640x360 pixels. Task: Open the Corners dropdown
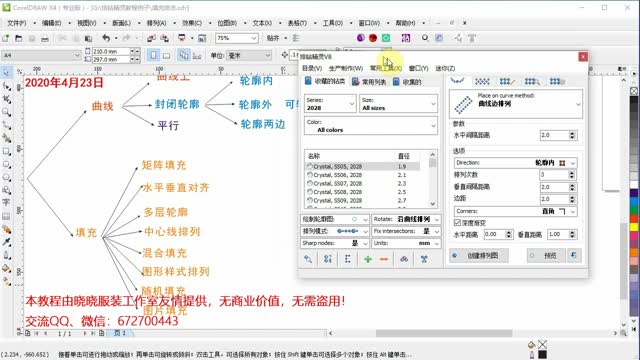click(x=516, y=211)
